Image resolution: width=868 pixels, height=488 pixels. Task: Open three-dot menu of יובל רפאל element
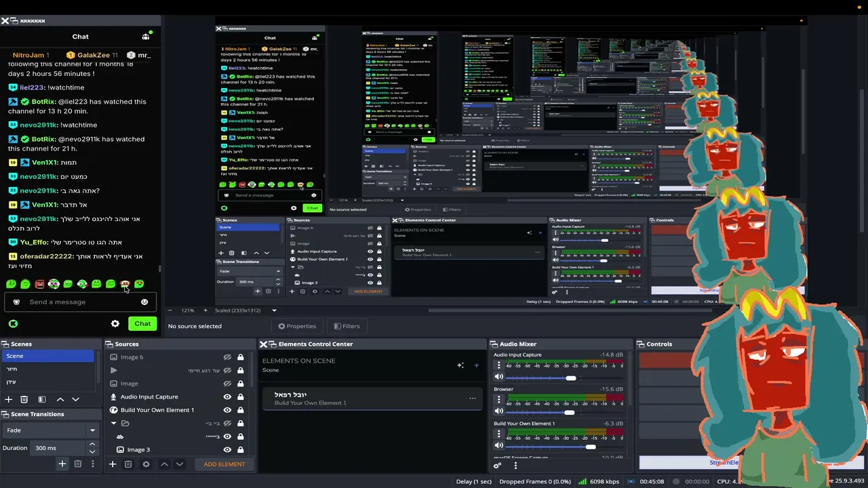[472, 398]
